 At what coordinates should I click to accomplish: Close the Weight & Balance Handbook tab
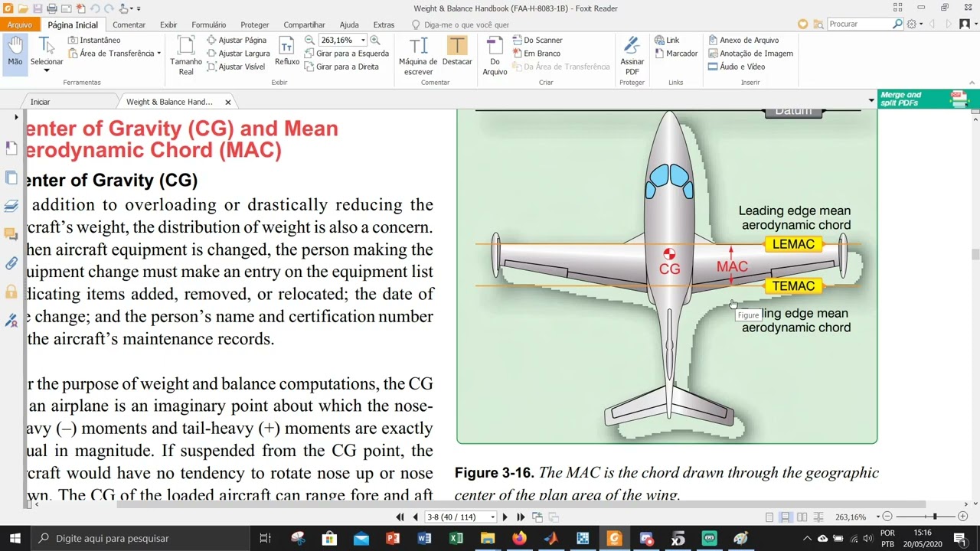pyautogui.click(x=227, y=102)
